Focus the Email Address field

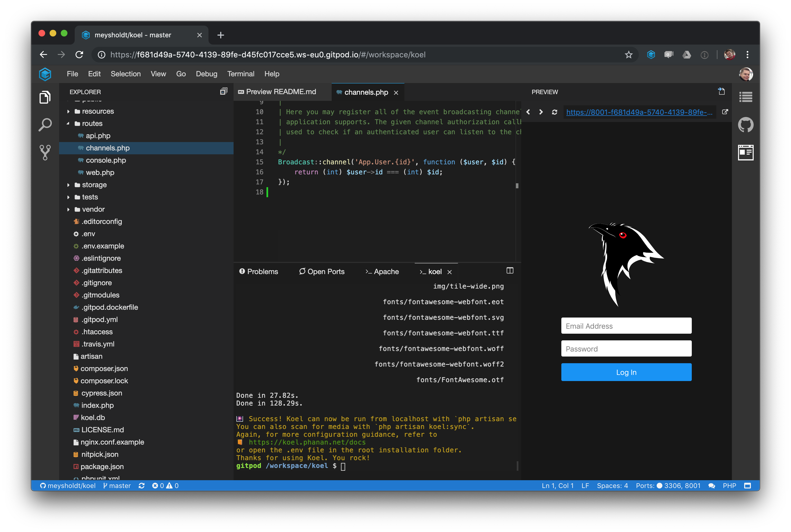pos(626,326)
